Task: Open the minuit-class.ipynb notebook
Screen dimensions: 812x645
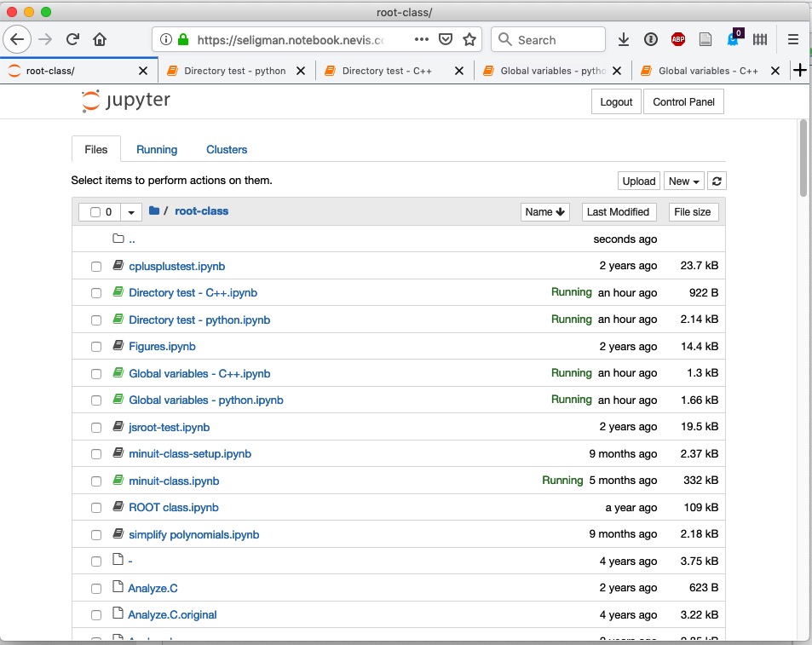Action: [174, 481]
